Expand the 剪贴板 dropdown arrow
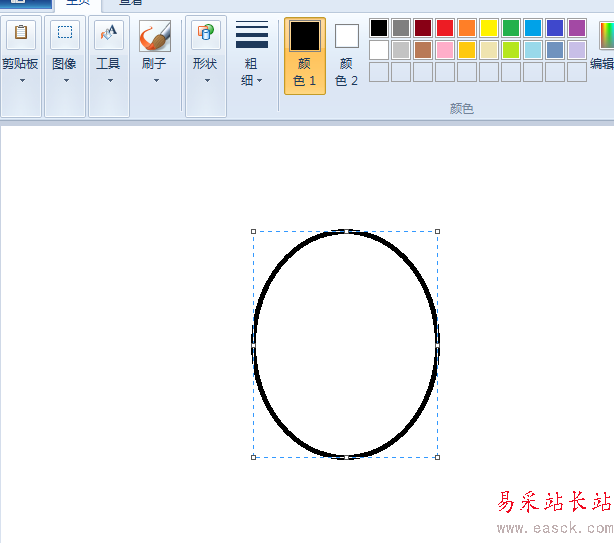The image size is (614, 543). point(22,81)
